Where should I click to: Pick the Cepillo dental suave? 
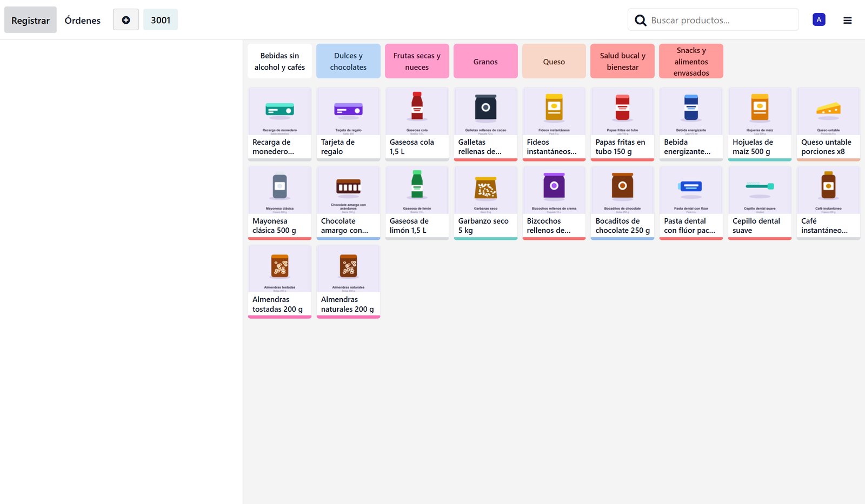click(760, 203)
